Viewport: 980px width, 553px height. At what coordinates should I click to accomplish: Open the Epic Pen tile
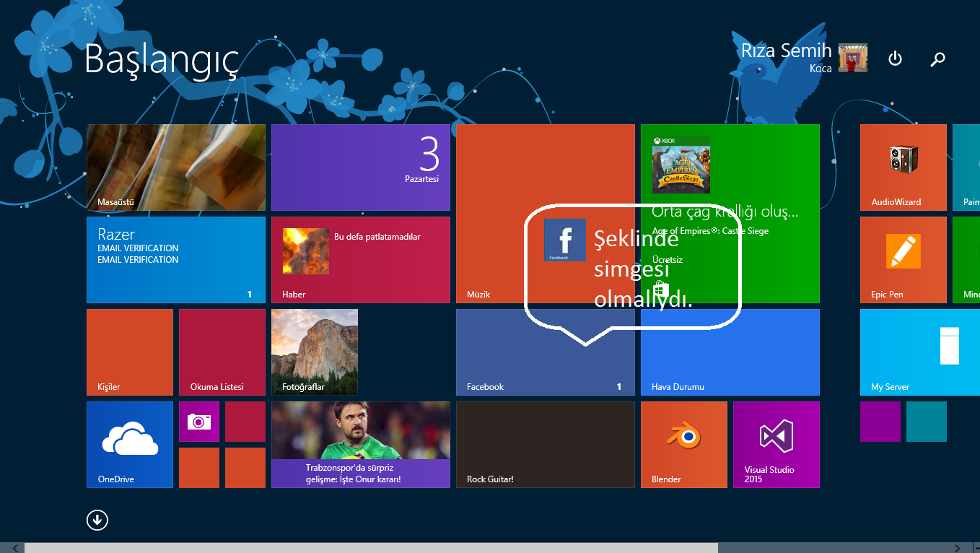(x=903, y=260)
